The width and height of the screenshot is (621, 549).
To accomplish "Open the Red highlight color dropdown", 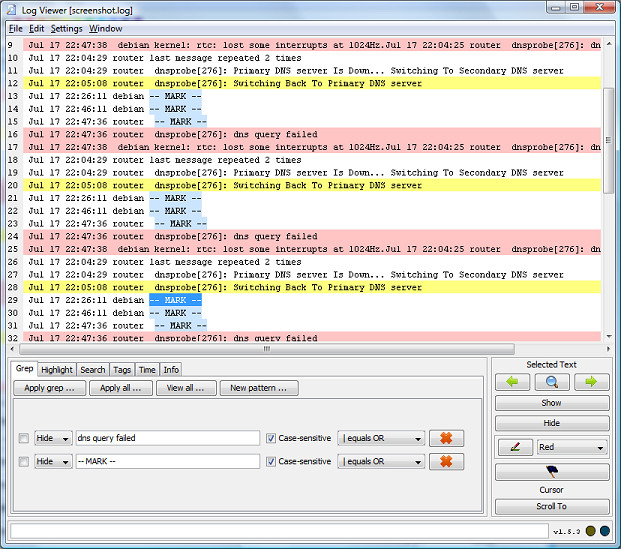I will click(x=572, y=448).
